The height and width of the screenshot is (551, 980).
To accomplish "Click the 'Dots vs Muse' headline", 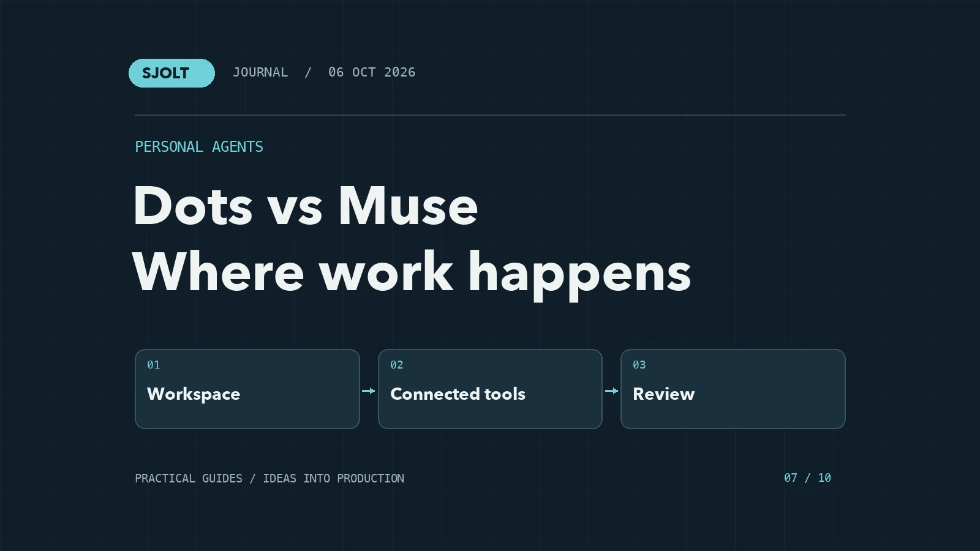I will point(305,206).
